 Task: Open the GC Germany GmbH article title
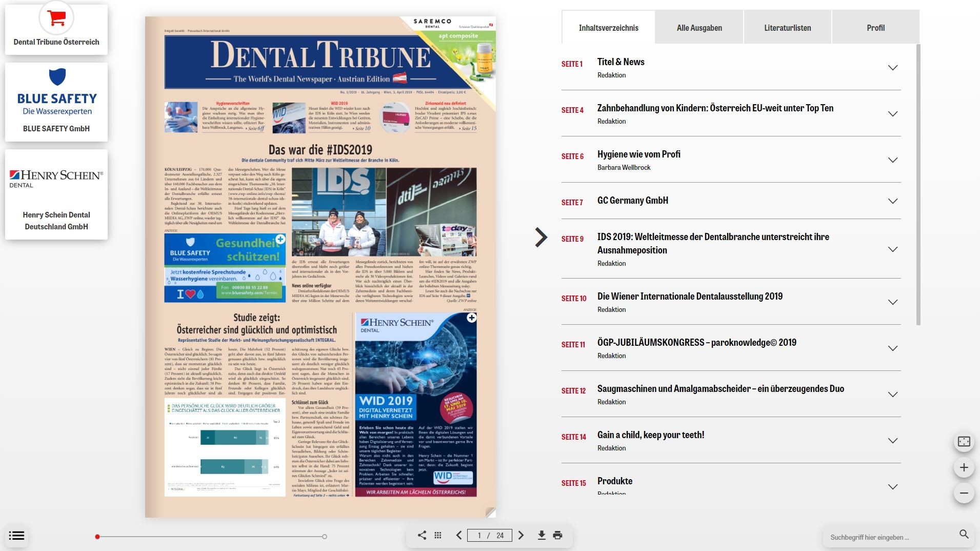pos(632,201)
